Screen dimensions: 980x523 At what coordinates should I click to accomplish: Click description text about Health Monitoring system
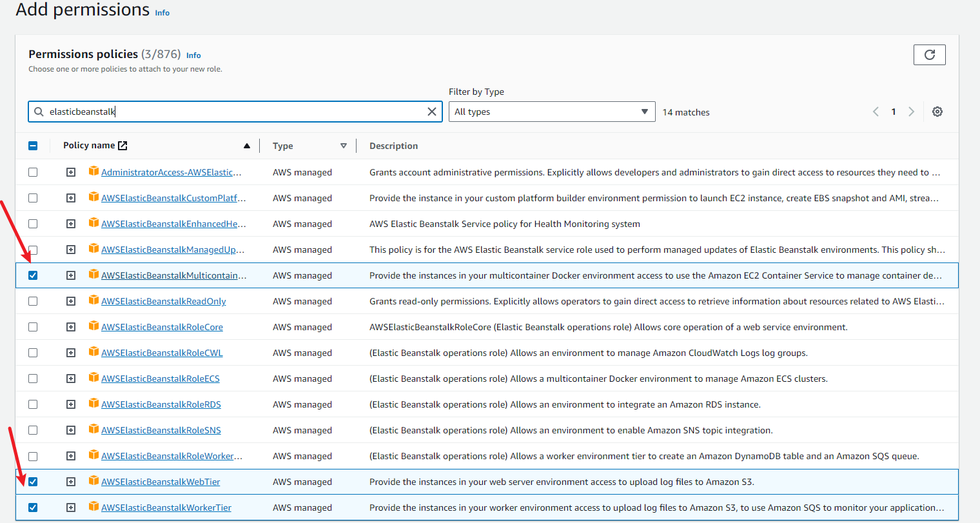coord(505,224)
